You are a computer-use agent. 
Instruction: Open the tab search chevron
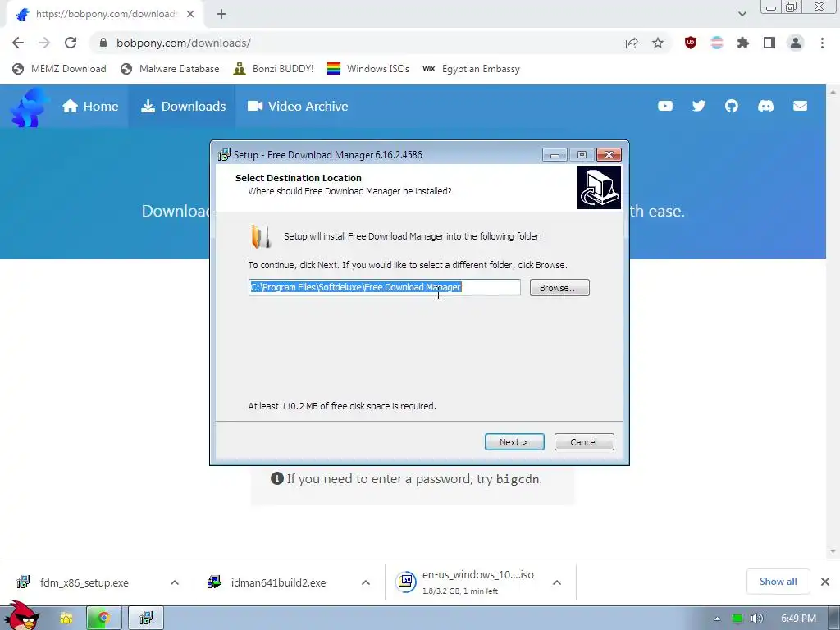point(742,14)
